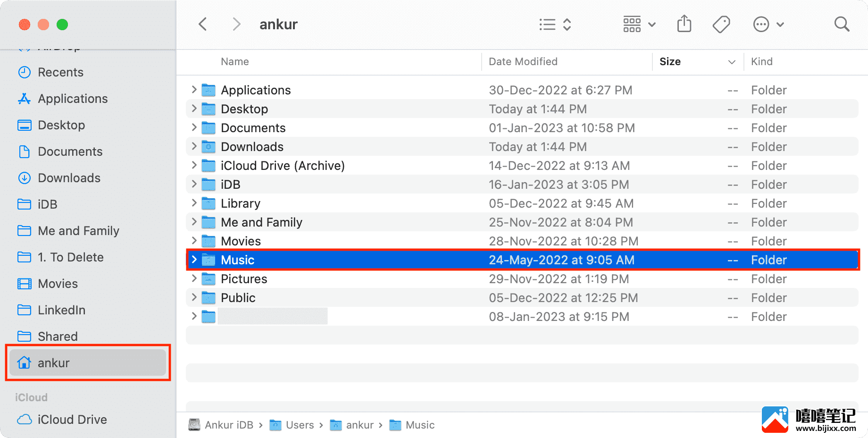Viewport: 868px width, 438px height.
Task: Open iDB in the sidebar
Action: [x=37, y=204]
